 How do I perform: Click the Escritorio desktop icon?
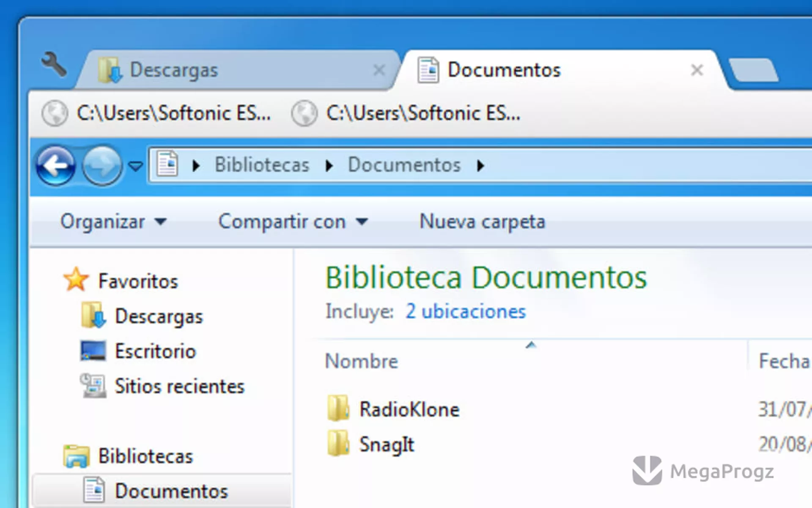point(93,351)
